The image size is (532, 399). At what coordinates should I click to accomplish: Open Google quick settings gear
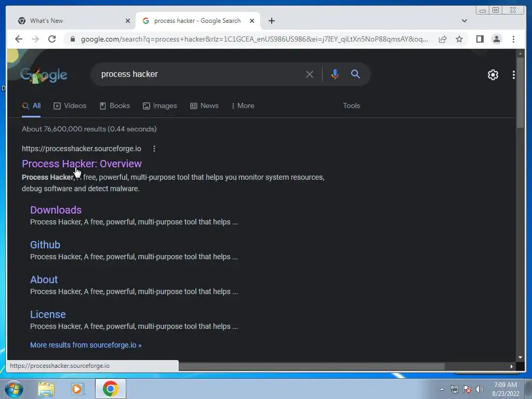tap(493, 75)
